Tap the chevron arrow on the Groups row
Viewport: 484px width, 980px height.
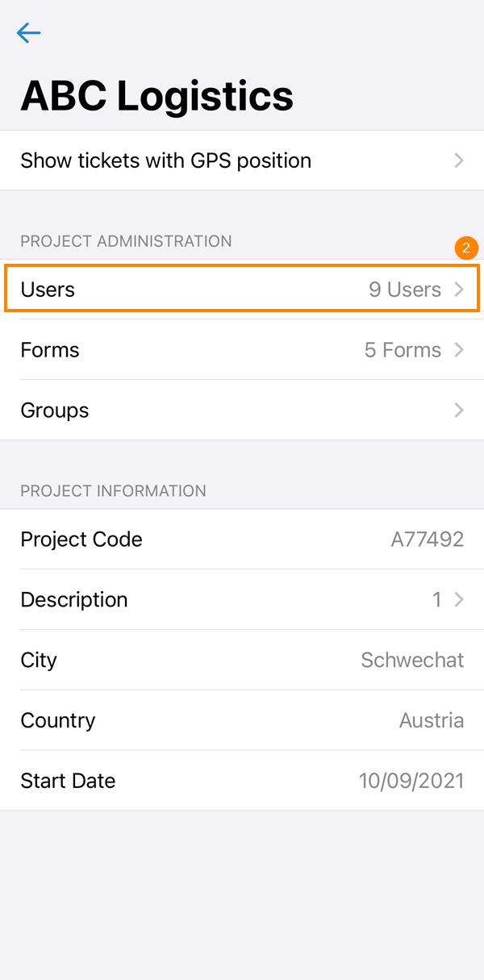pyautogui.click(x=459, y=411)
